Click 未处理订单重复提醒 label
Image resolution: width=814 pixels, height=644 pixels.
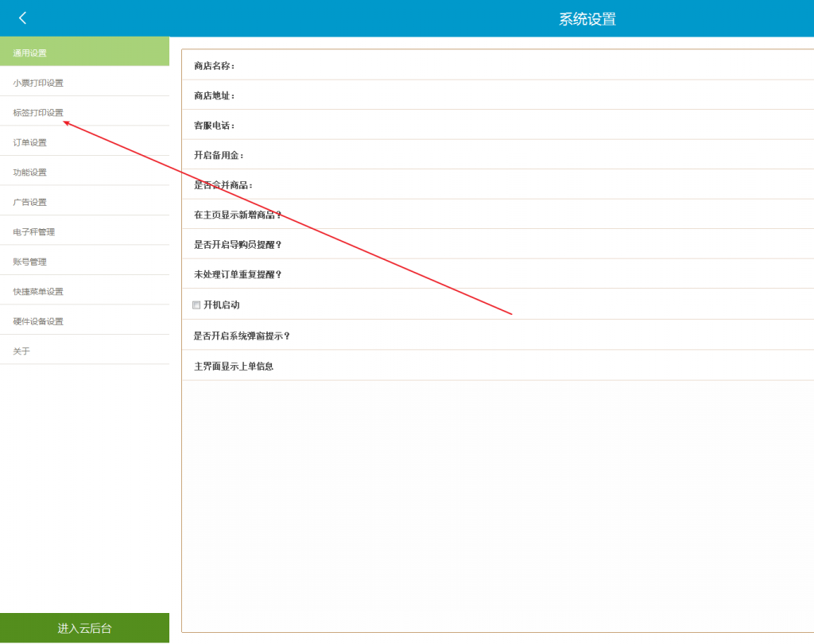click(238, 274)
